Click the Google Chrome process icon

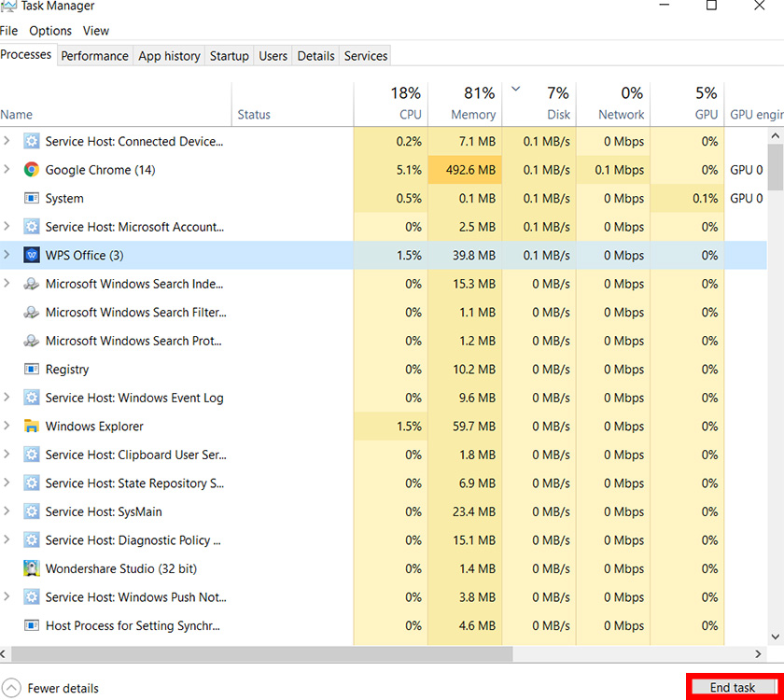coord(32,170)
